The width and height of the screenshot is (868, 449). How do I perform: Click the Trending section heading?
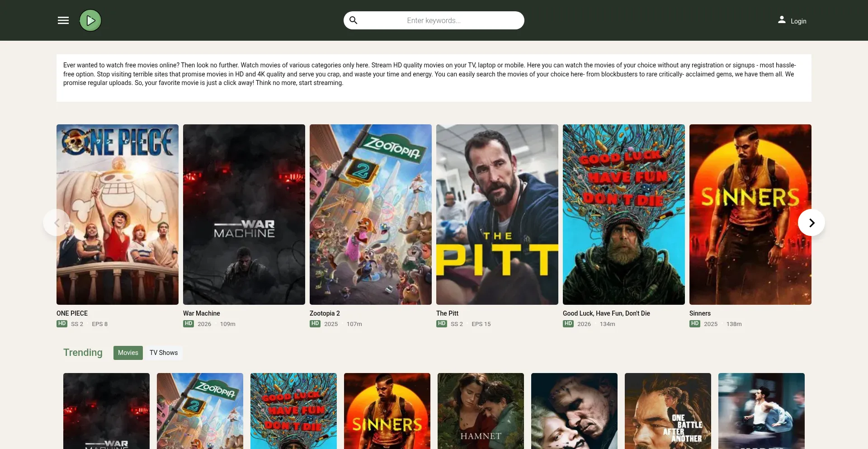(83, 353)
